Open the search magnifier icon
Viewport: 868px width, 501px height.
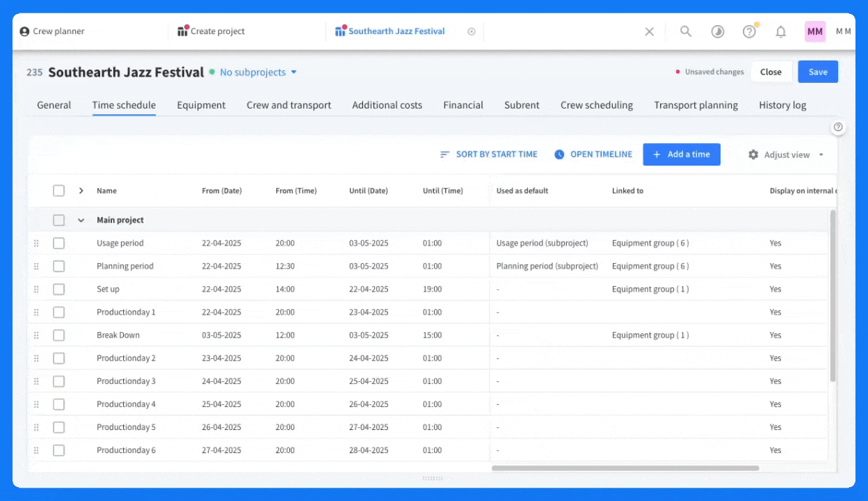click(x=686, y=31)
